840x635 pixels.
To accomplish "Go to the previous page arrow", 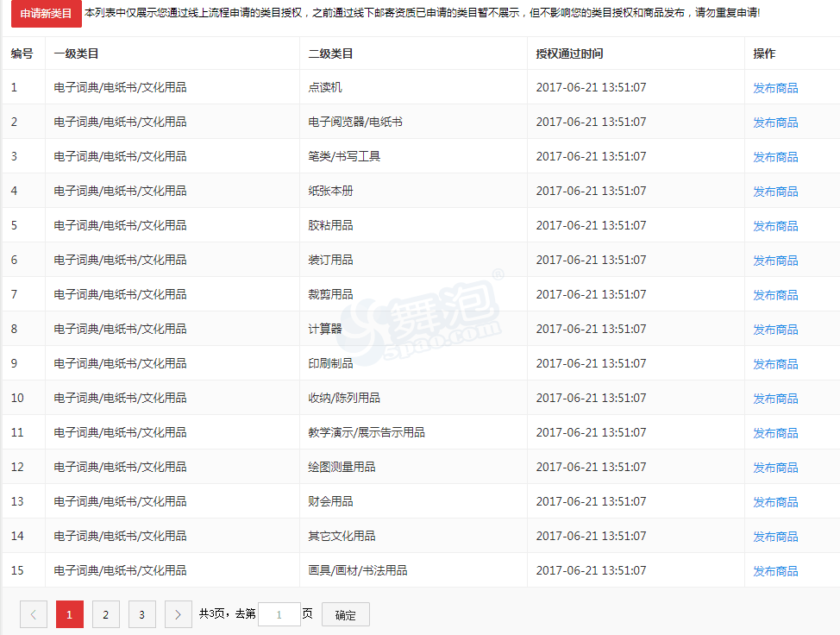I will (34, 614).
